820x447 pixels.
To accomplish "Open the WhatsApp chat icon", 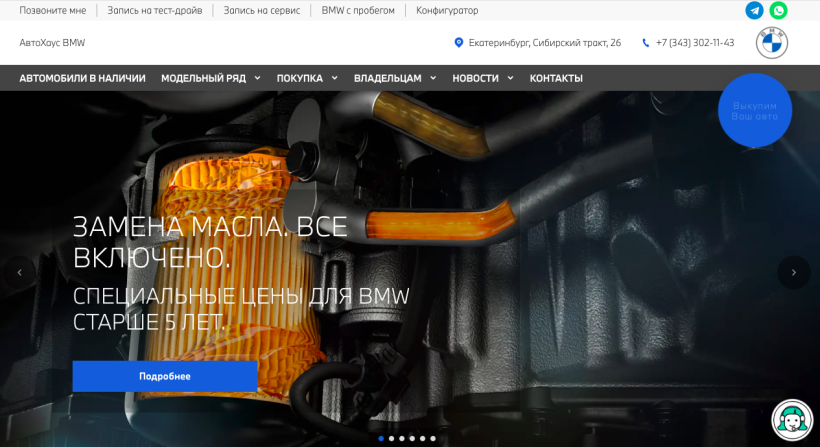I will tap(778, 10).
